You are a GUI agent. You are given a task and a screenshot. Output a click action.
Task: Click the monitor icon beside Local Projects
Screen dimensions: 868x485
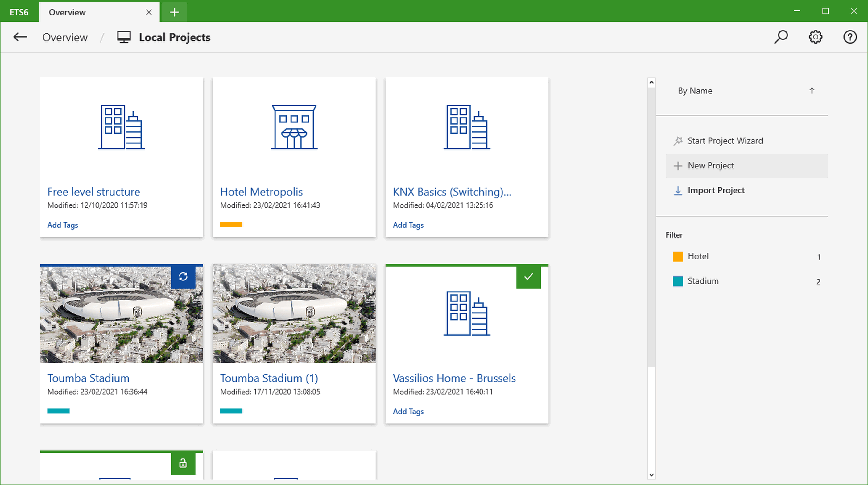click(124, 37)
